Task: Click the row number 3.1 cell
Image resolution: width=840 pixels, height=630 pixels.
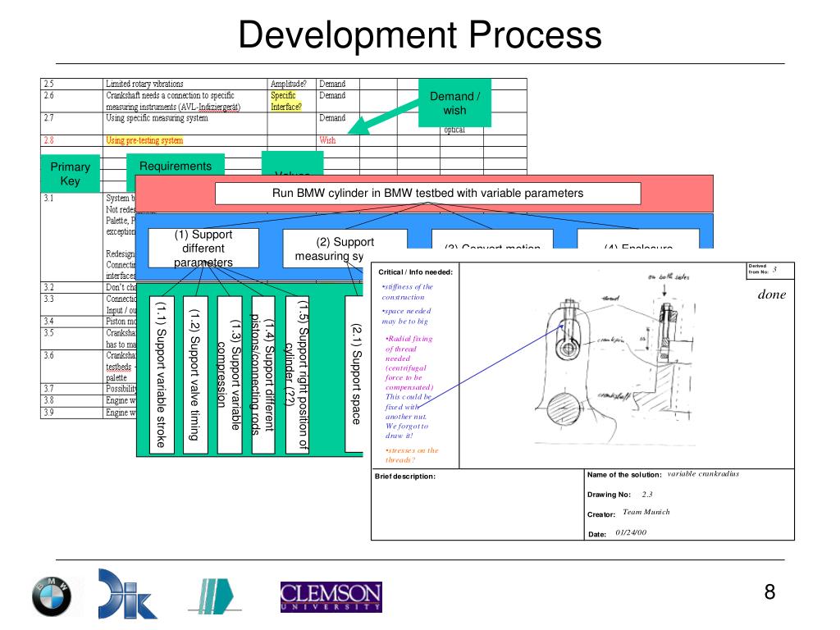Action: (71, 237)
